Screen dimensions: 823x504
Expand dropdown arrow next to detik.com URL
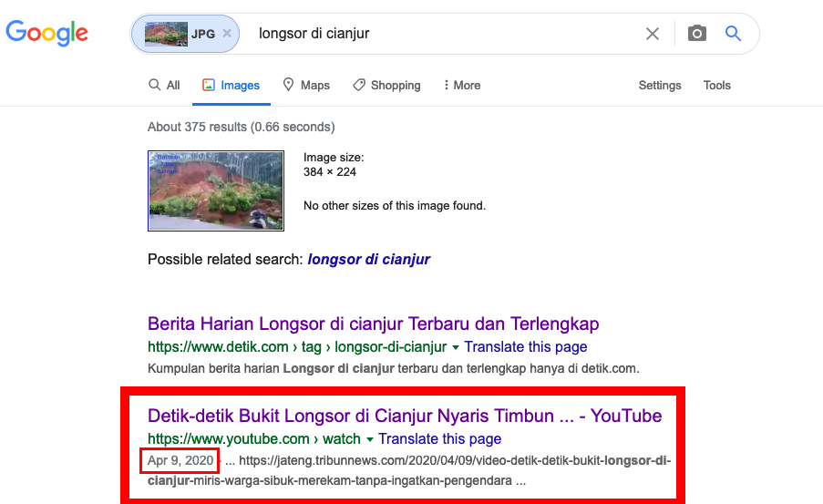click(455, 347)
